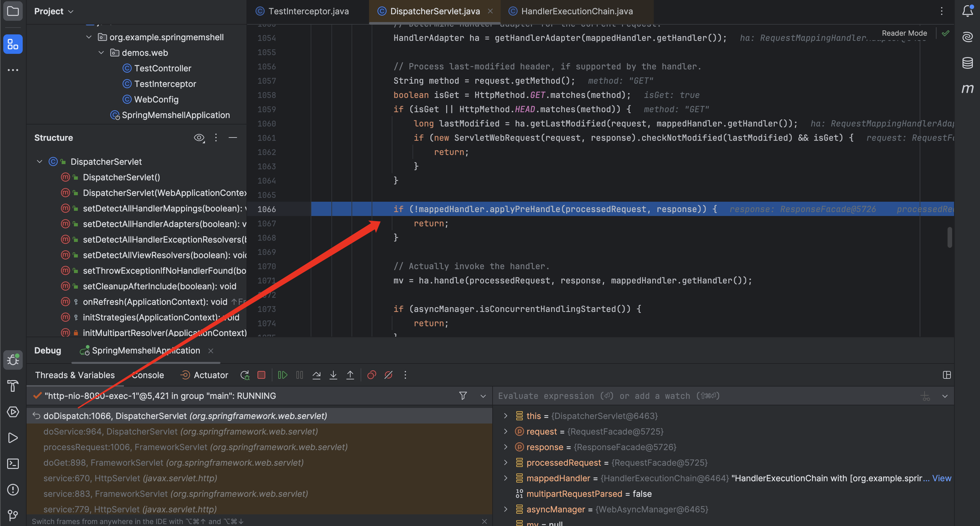Open the Git version control tool window
Screen dimensions: 980x526
13,515
